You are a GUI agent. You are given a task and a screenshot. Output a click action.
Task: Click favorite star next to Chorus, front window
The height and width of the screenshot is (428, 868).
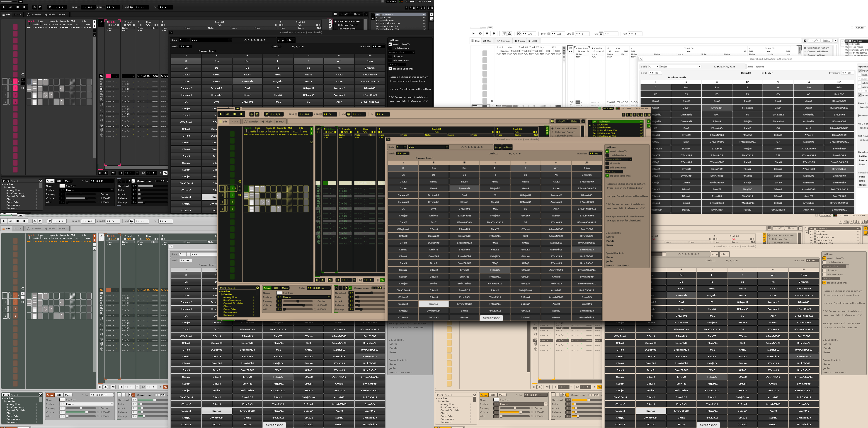tap(253, 306)
